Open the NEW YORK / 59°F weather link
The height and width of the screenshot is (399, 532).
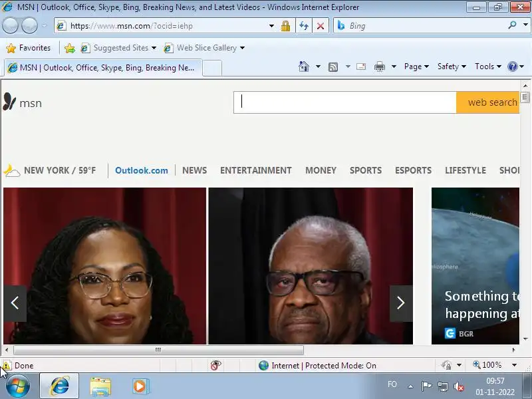click(60, 170)
